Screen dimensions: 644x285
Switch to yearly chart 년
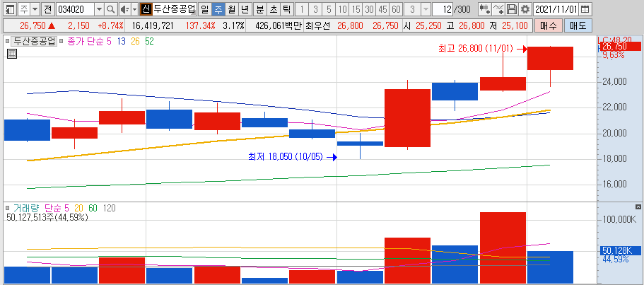(245, 8)
